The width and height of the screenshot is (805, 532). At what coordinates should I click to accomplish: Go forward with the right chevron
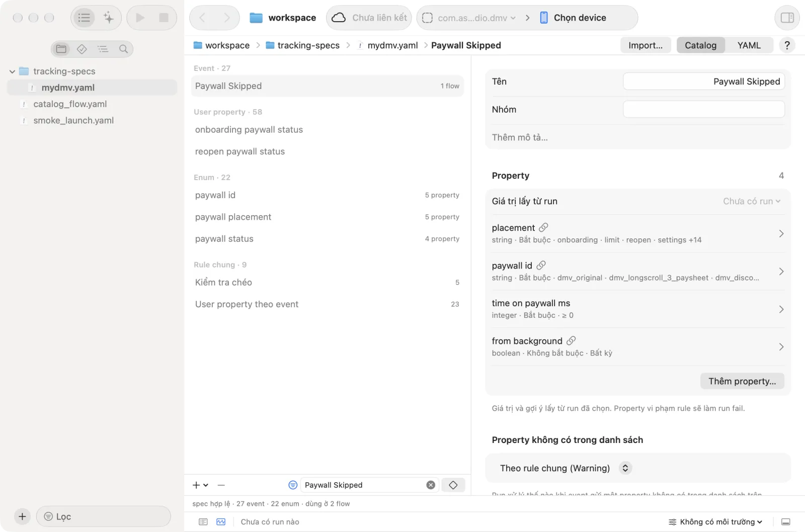227,18
